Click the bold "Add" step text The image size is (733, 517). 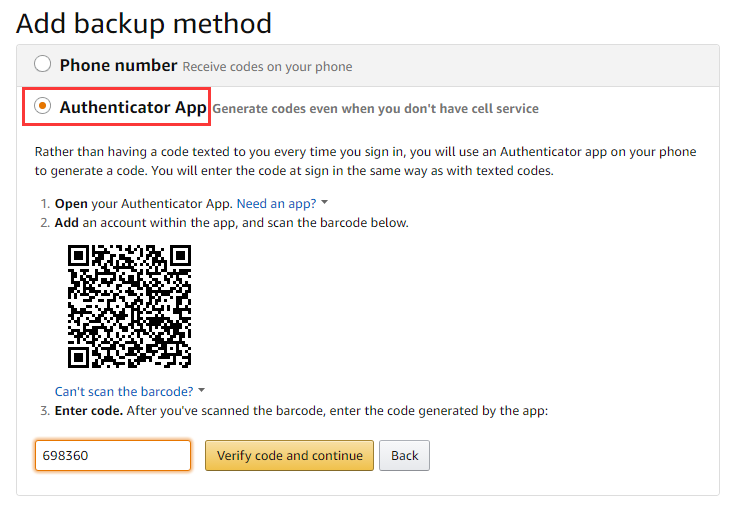click(x=70, y=222)
